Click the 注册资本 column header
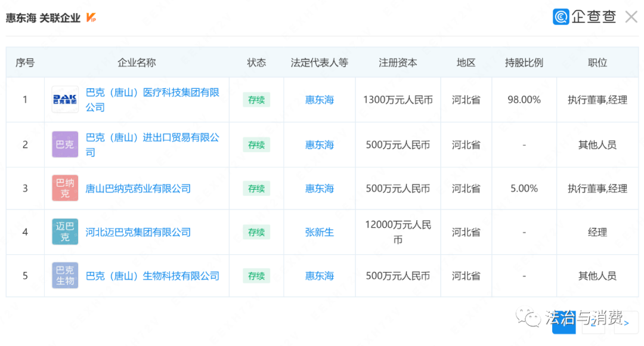644x346 pixels. [398, 63]
